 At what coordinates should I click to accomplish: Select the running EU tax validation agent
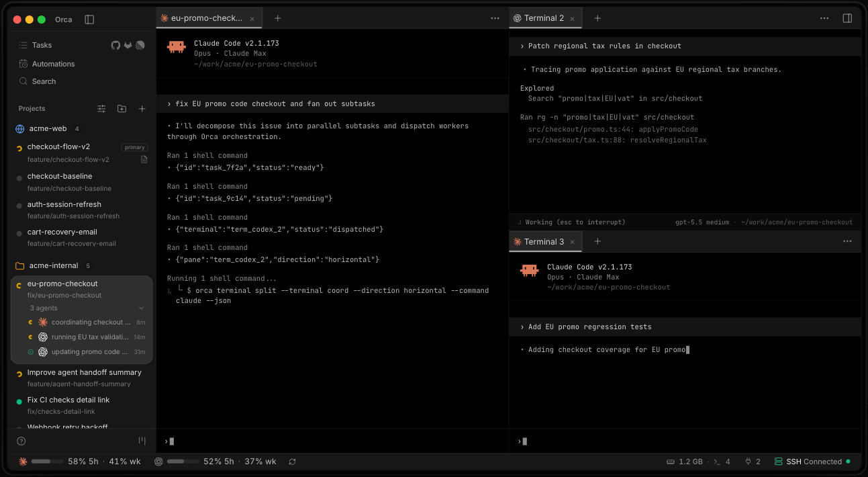(86, 337)
